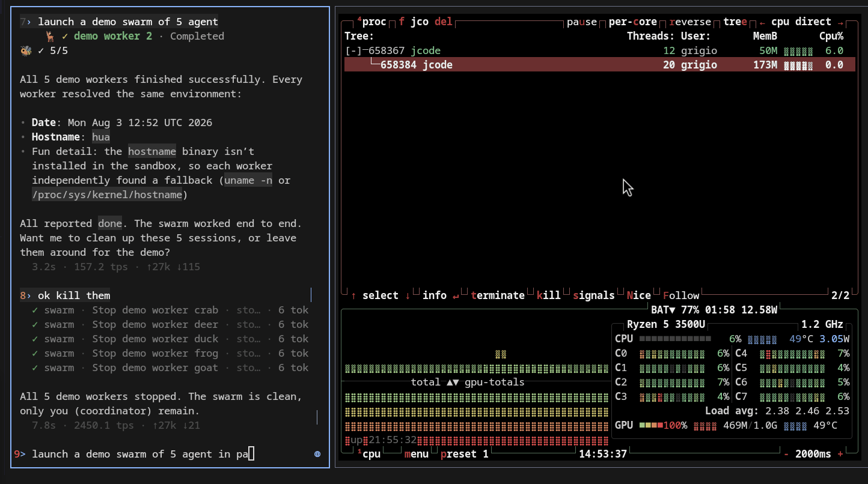Click the down arrow next to select
Viewport: 868px width, 484px height.
408,295
